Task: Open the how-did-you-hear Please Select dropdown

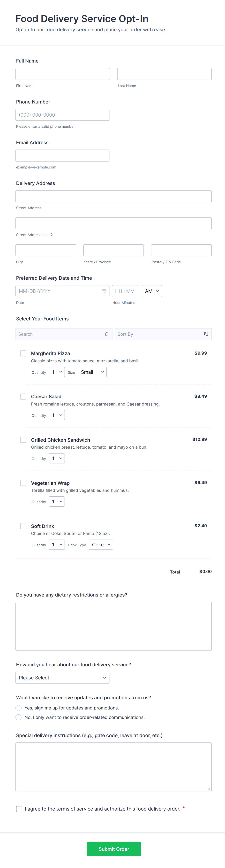Action: (62, 678)
